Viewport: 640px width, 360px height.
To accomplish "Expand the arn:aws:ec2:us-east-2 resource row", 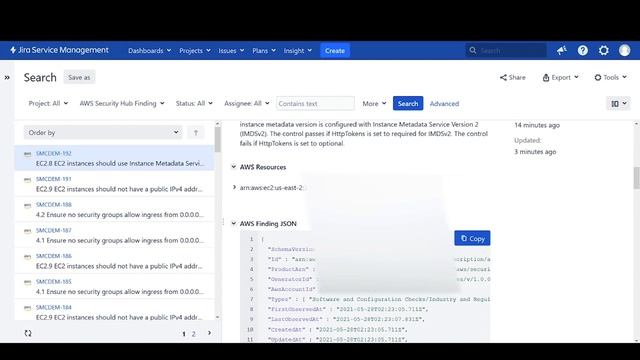I will pyautogui.click(x=234, y=187).
